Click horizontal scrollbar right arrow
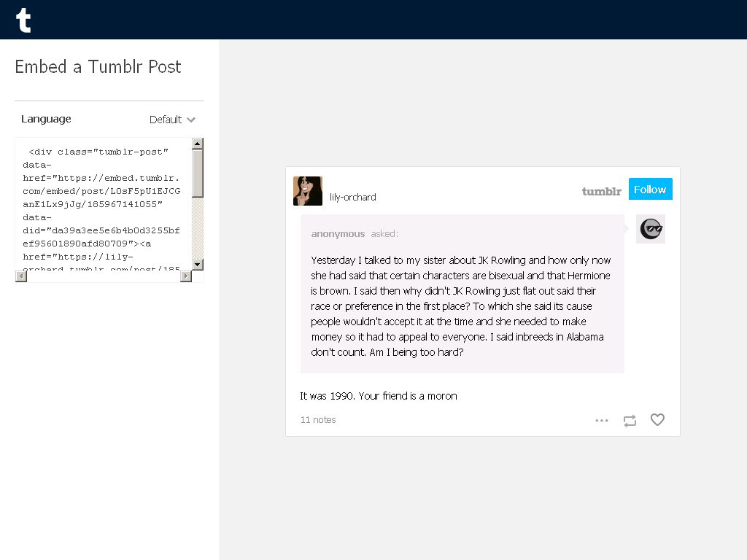 pos(186,276)
